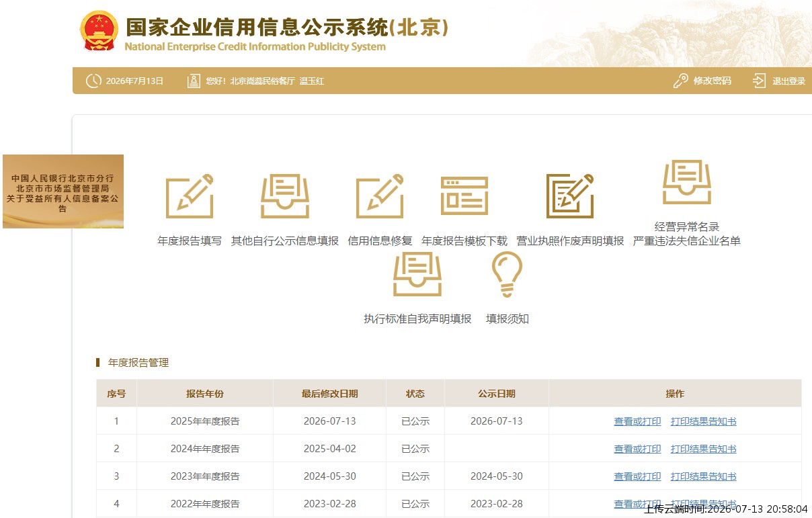Select the publication date 2024-05-30
Viewport: 812px width, 518px height.
pyautogui.click(x=497, y=476)
